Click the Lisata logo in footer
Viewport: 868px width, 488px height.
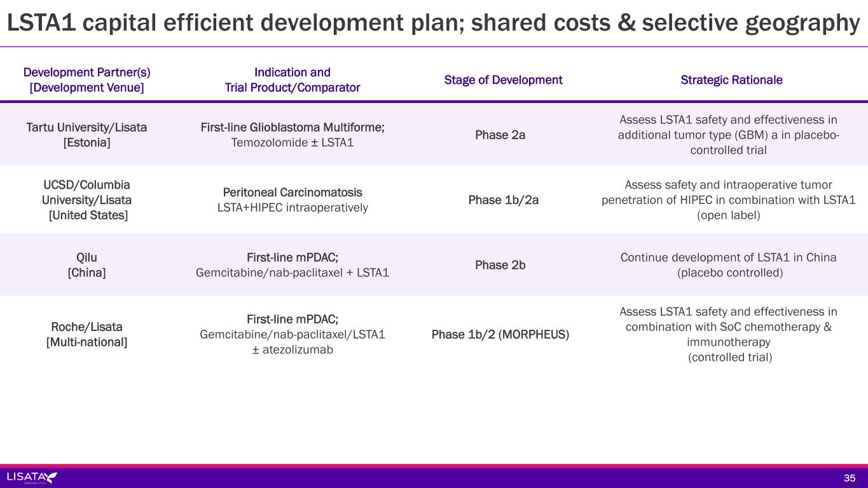(32, 478)
